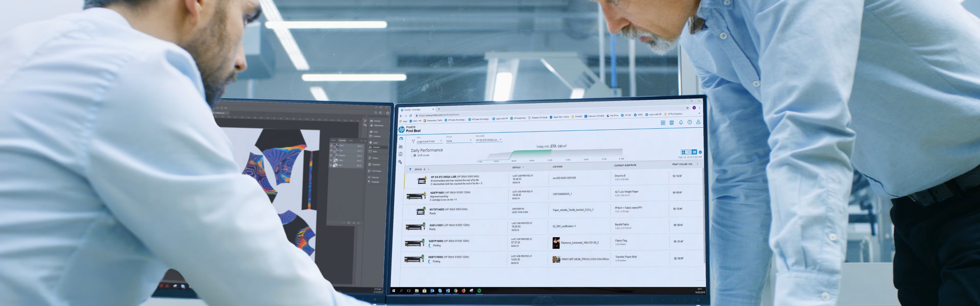Open the Intercom | PrintOS bookmark
This screenshot has width=980, height=306.
[594, 116]
